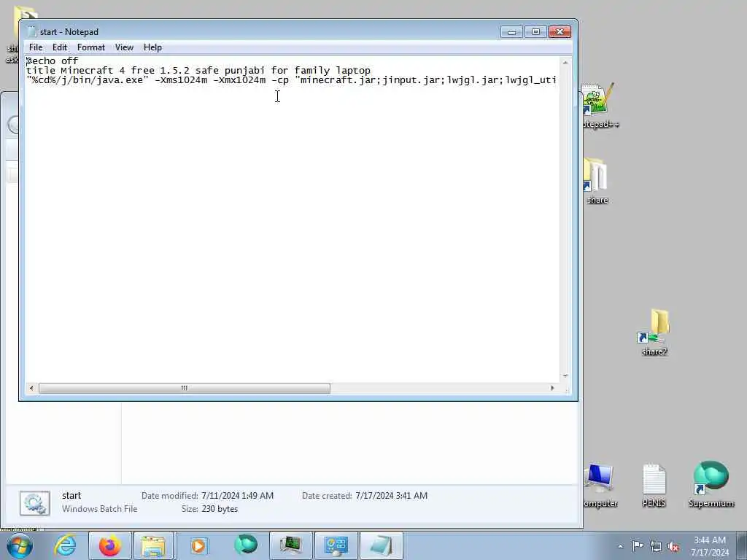747x560 pixels.
Task: Click the Size value 230 bytes
Action: tap(220, 508)
